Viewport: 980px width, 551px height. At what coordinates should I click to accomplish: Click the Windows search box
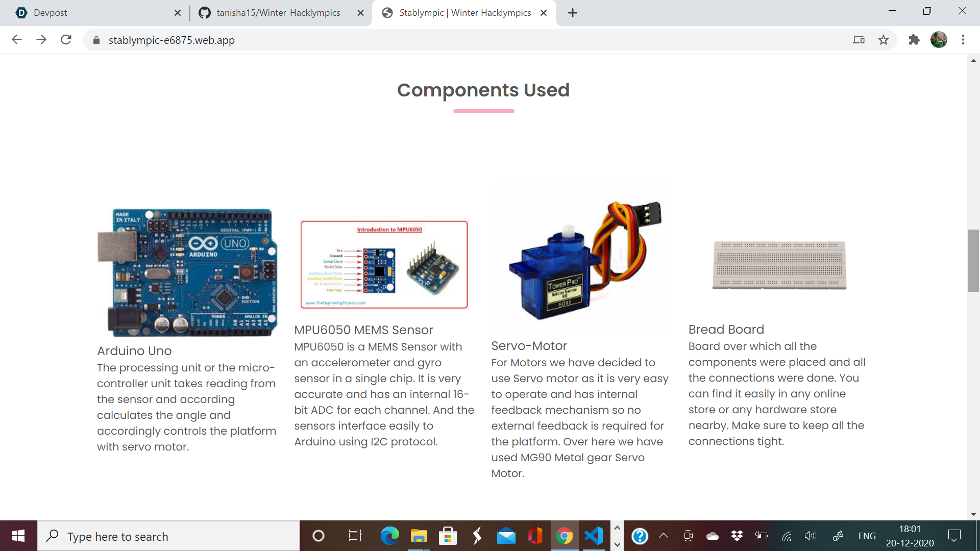click(168, 536)
